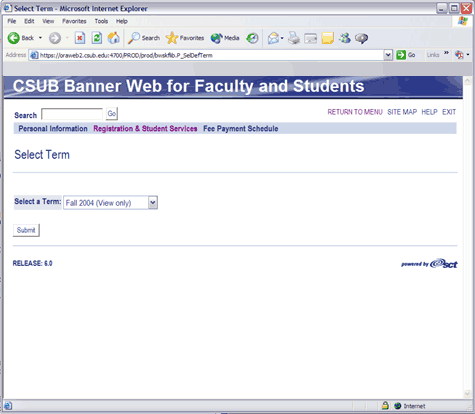Viewport: 475px width, 414px height.
Task: Click the Edit toolbar icon next to Print
Action: tap(310, 38)
